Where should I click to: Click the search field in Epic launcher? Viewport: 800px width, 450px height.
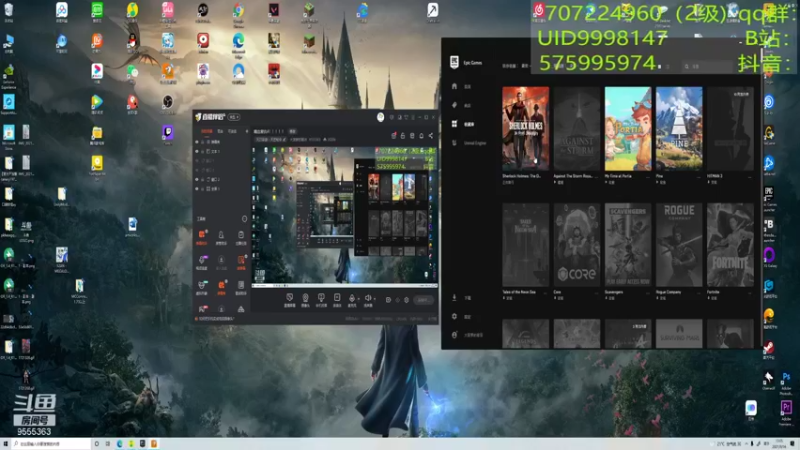tap(707, 66)
